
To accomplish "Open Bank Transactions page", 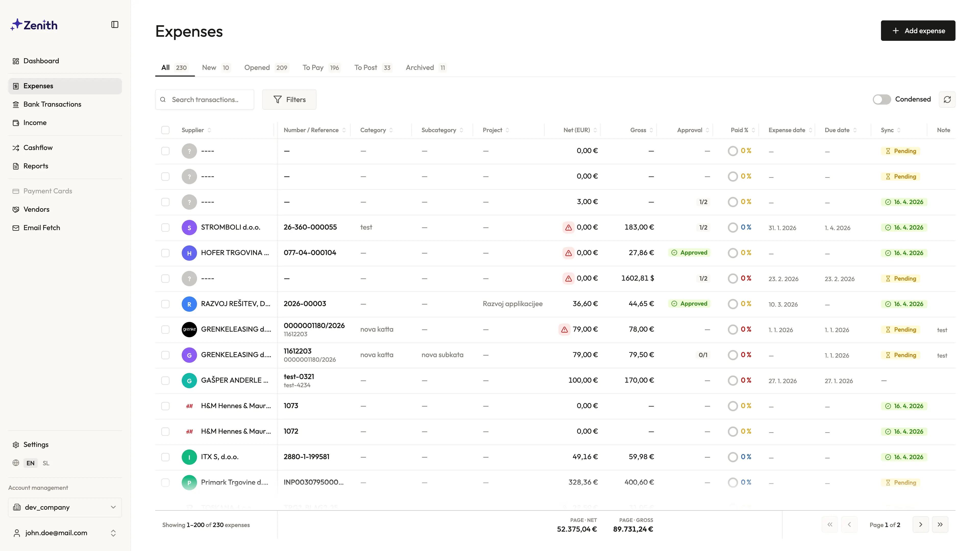I will point(52,104).
